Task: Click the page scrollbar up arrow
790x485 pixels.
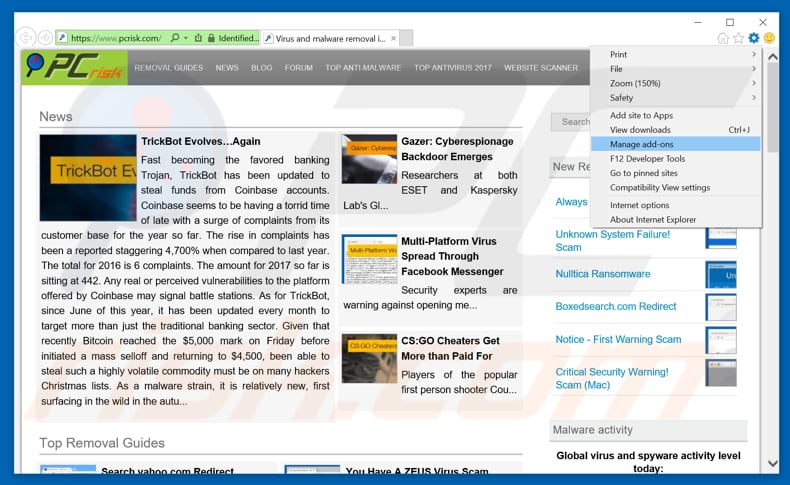Action: (x=772, y=57)
